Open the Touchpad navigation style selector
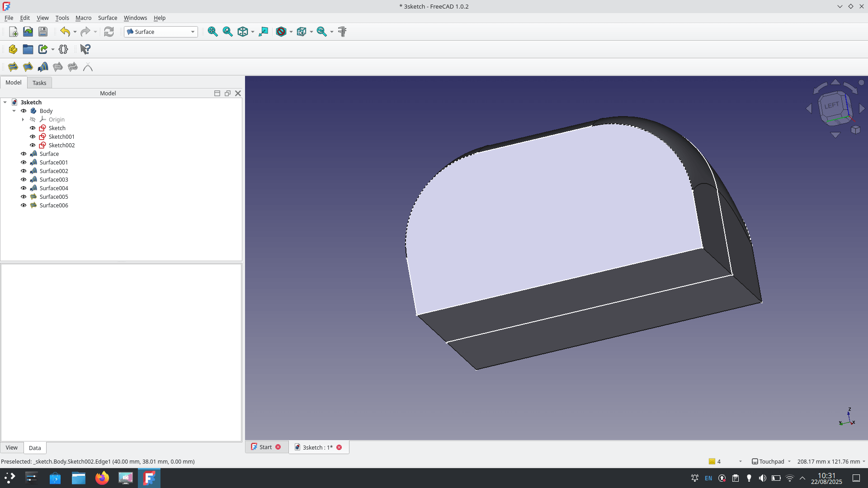 click(771, 461)
